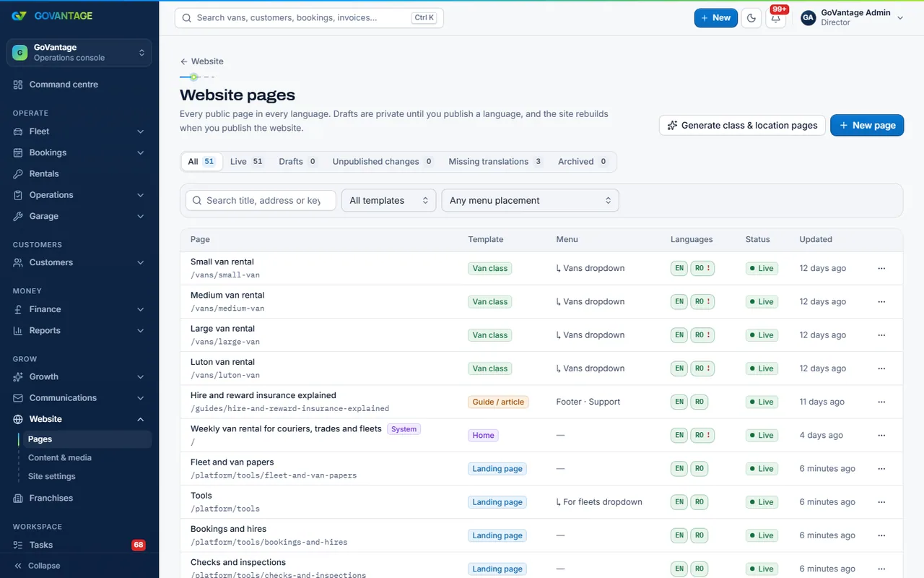Screen dimensions: 924x578
Task: Click the Garage wrench icon
Action: click(18, 216)
